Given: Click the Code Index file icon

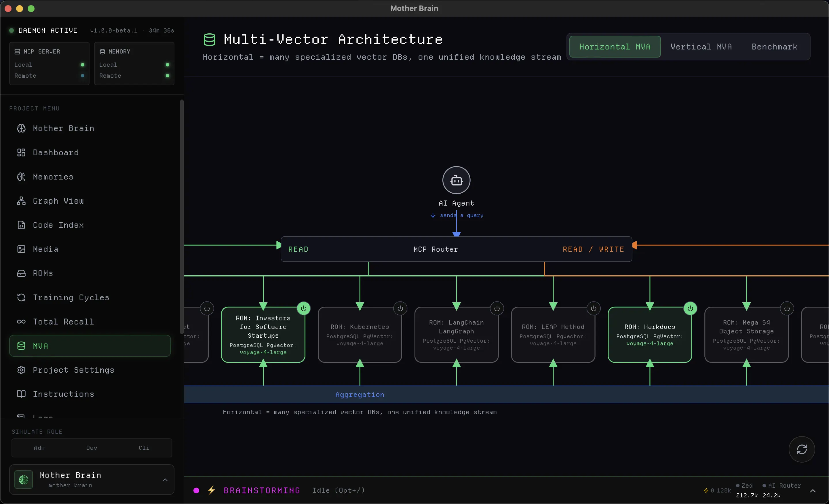Looking at the screenshot, I should point(21,225).
